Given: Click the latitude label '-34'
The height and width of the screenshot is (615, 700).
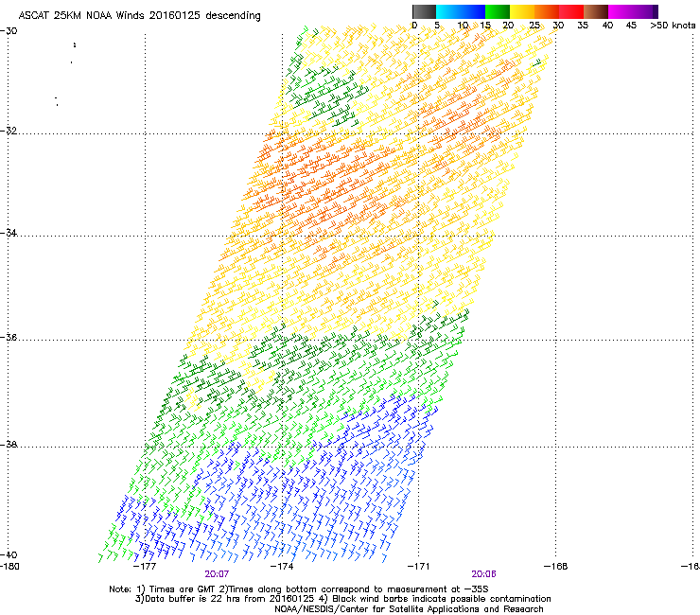Looking at the screenshot, I should [x=9, y=233].
